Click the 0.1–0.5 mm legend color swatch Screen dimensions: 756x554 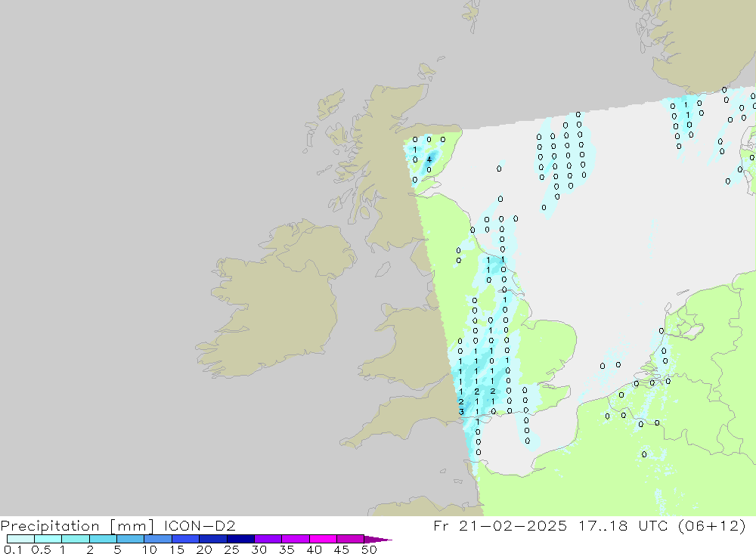coord(20,539)
